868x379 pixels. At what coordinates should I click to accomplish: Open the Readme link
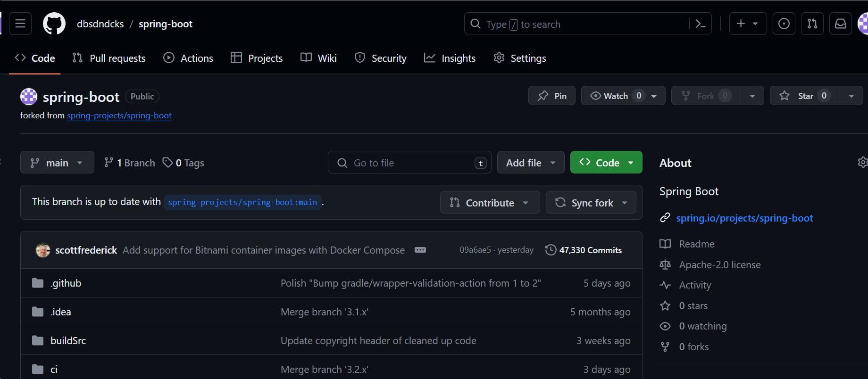pos(697,244)
